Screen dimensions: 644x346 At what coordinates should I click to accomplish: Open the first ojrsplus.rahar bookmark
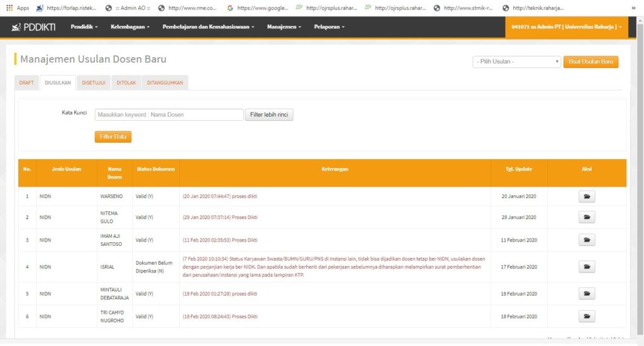tap(326, 8)
